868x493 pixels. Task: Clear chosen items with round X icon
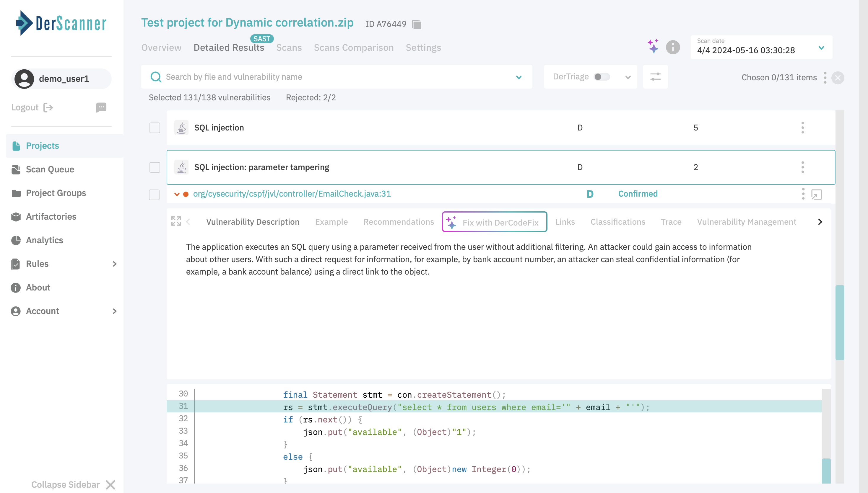(838, 78)
